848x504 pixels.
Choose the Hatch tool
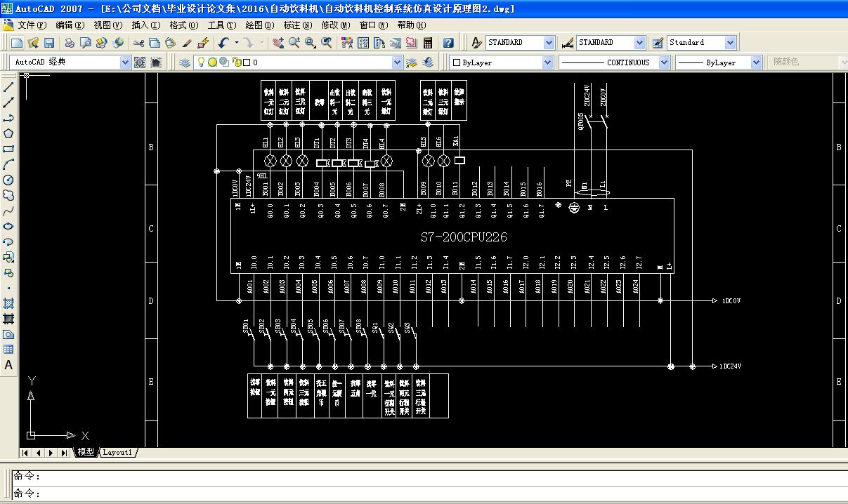(8, 303)
